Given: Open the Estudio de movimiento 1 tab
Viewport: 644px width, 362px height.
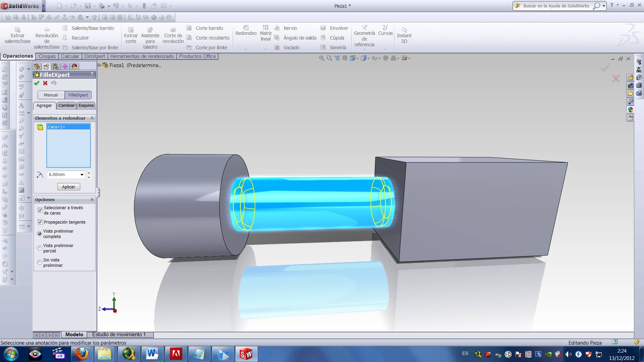Looking at the screenshot, I should click(119, 335).
